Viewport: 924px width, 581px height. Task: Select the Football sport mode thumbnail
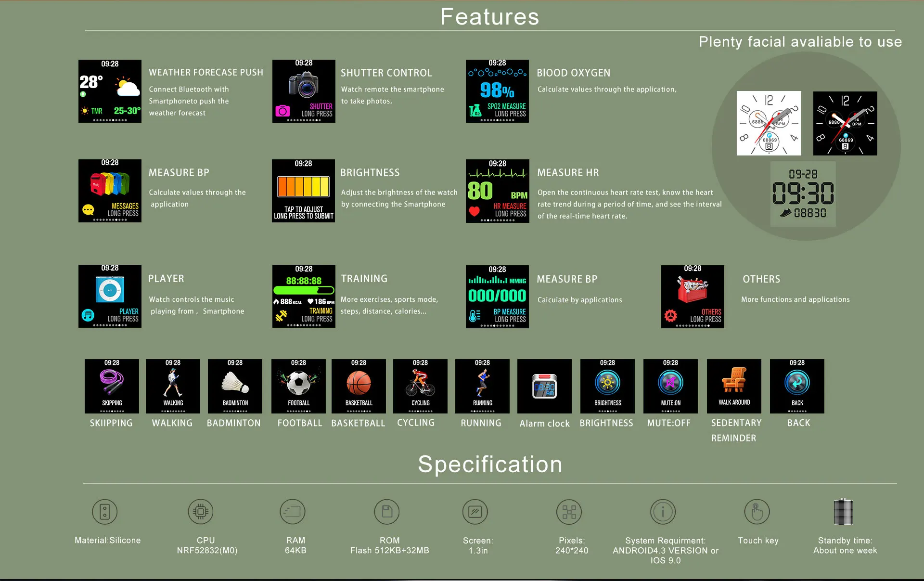point(298,386)
